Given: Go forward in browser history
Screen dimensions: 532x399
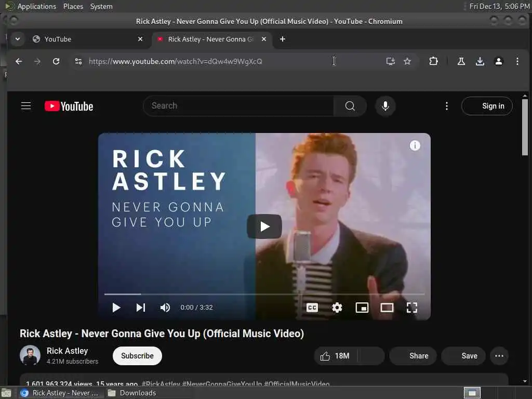Looking at the screenshot, I should pyautogui.click(x=37, y=61).
